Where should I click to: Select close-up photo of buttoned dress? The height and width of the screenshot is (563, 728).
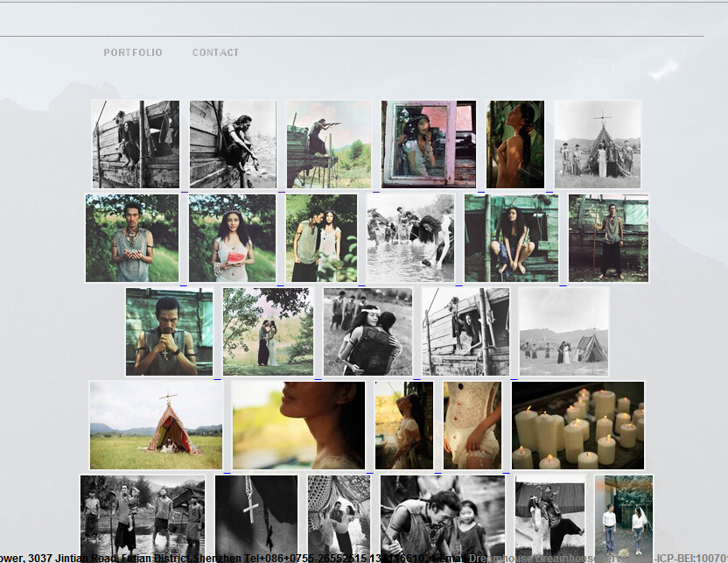(x=472, y=426)
